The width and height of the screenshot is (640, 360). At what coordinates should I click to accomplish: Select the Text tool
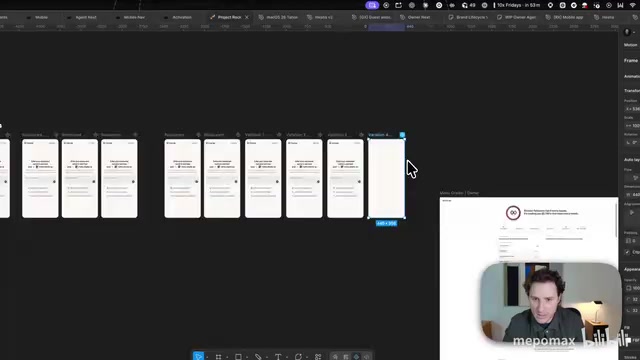click(278, 357)
